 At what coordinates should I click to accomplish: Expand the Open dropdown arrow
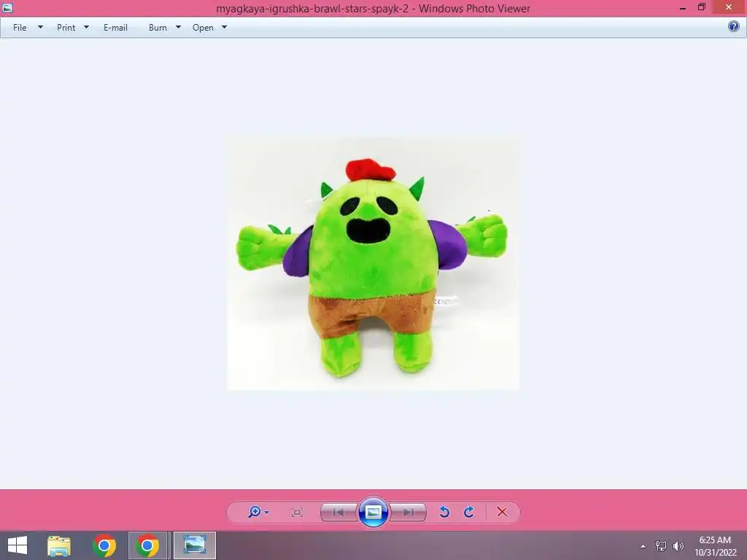point(225,27)
